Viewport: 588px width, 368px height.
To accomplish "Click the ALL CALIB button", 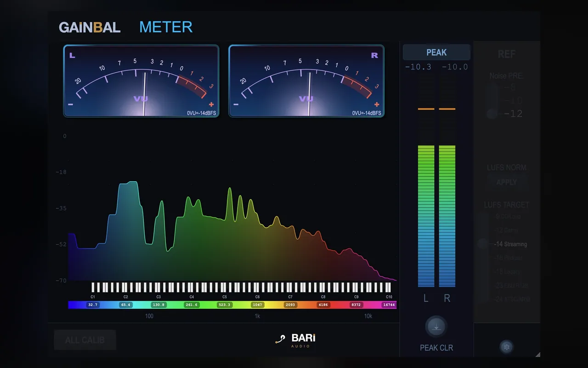I will tap(85, 340).
